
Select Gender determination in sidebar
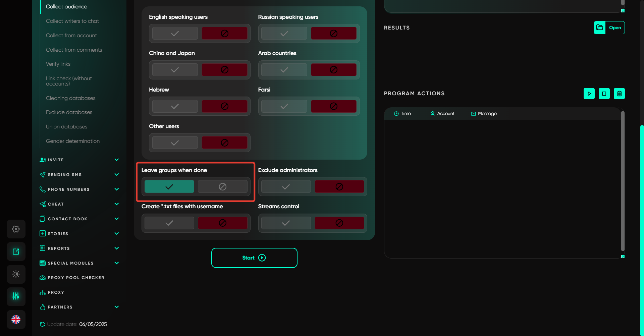tap(73, 141)
